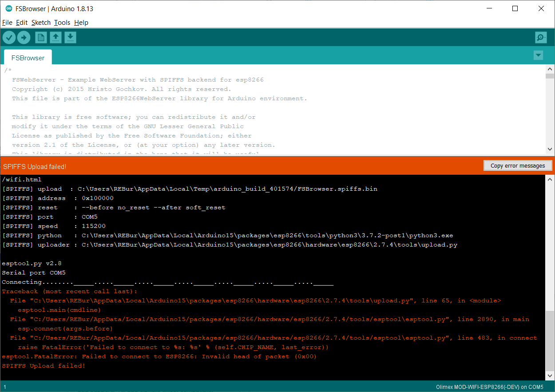The height and width of the screenshot is (392, 555).
Task: Click the editor scrollbar up arrow
Action: [x=550, y=69]
